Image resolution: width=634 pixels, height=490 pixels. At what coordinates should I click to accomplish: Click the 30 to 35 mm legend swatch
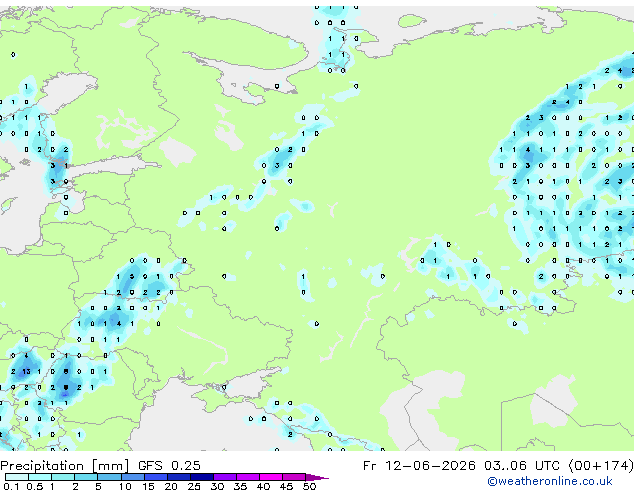[224, 477]
